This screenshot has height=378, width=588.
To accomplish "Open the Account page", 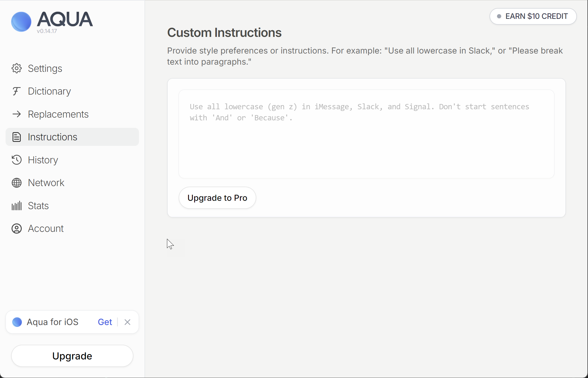I will coord(72,229).
